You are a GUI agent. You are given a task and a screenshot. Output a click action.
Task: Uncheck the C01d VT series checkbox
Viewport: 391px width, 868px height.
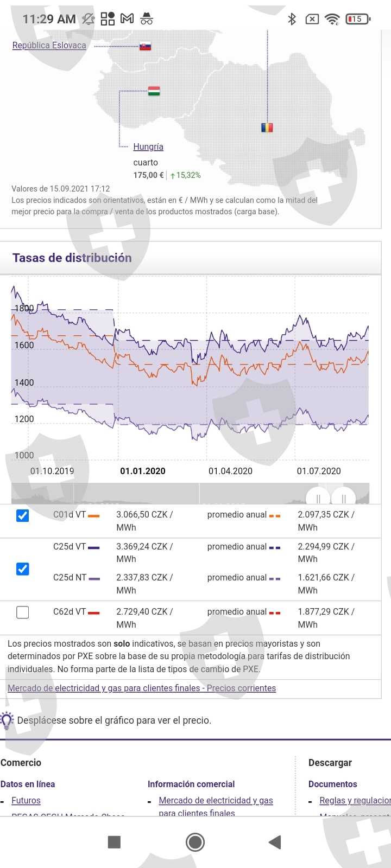[23, 515]
